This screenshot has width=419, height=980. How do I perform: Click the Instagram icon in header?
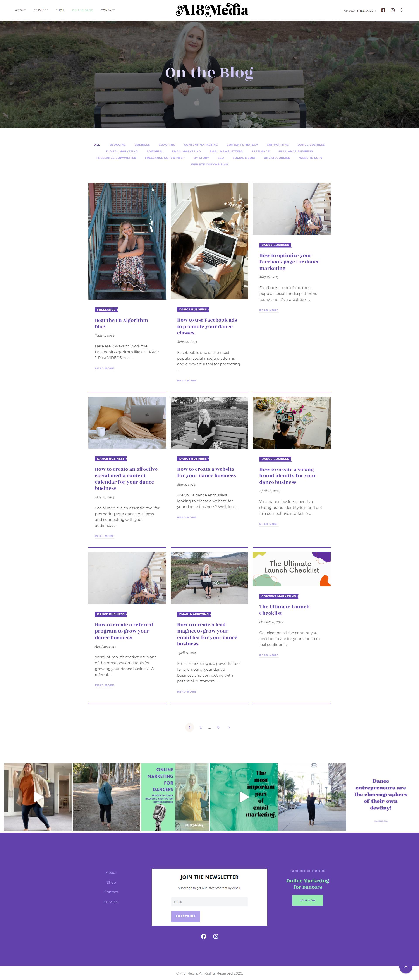[392, 10]
